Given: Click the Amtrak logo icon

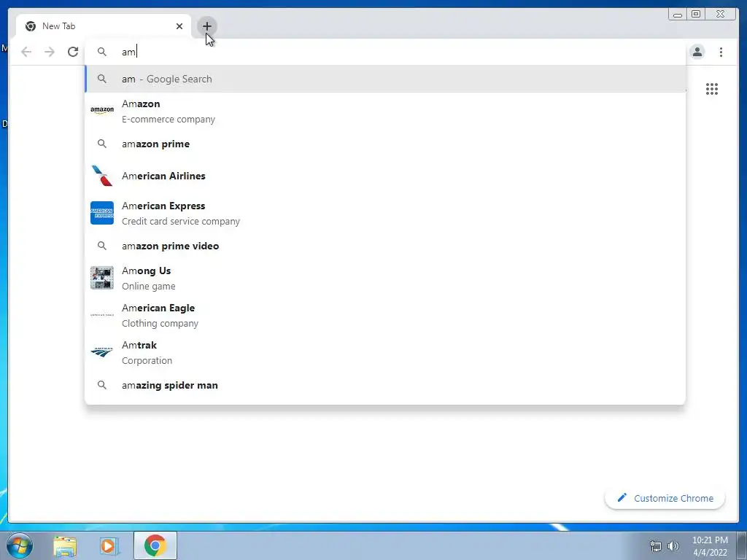Looking at the screenshot, I should (102, 352).
